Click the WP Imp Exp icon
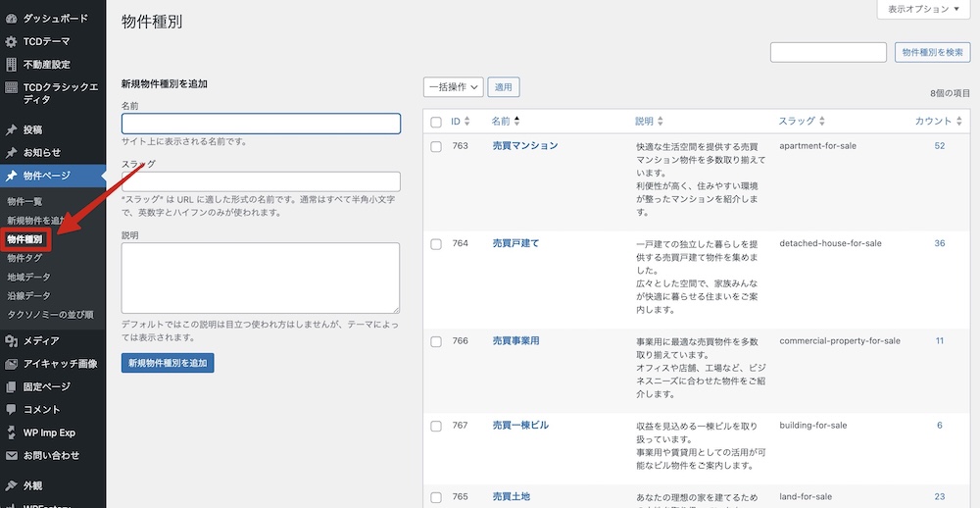 coord(11,432)
